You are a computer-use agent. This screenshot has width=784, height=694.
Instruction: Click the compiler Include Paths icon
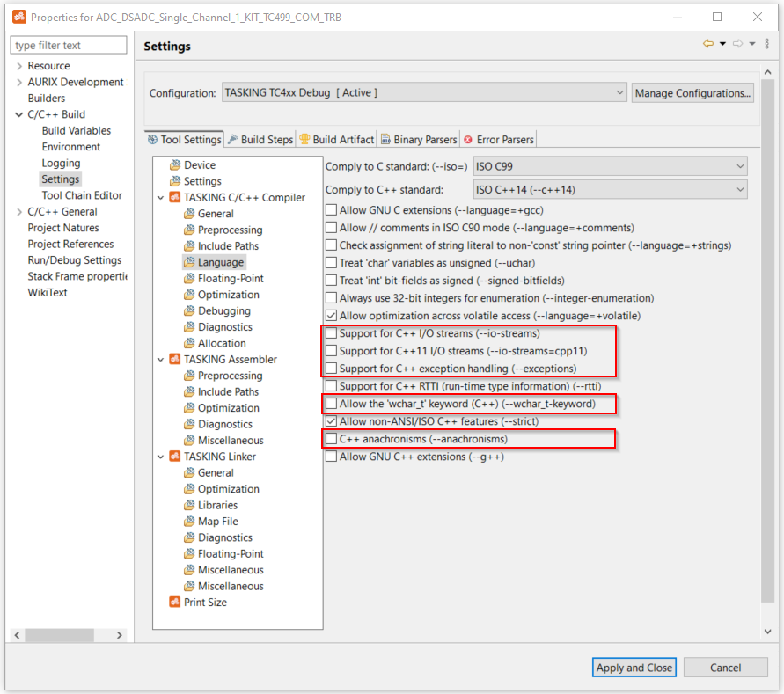click(x=188, y=246)
